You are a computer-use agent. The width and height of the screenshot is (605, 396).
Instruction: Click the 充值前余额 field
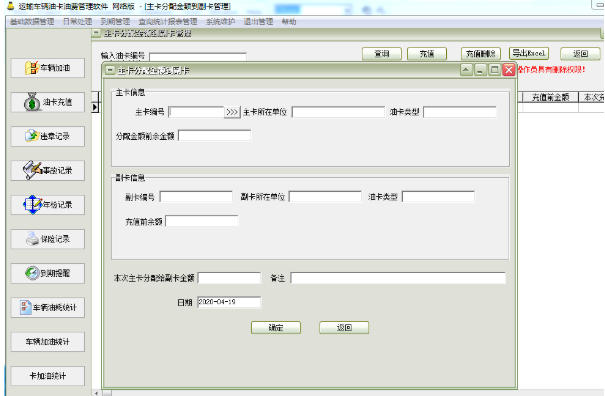[x=201, y=222]
